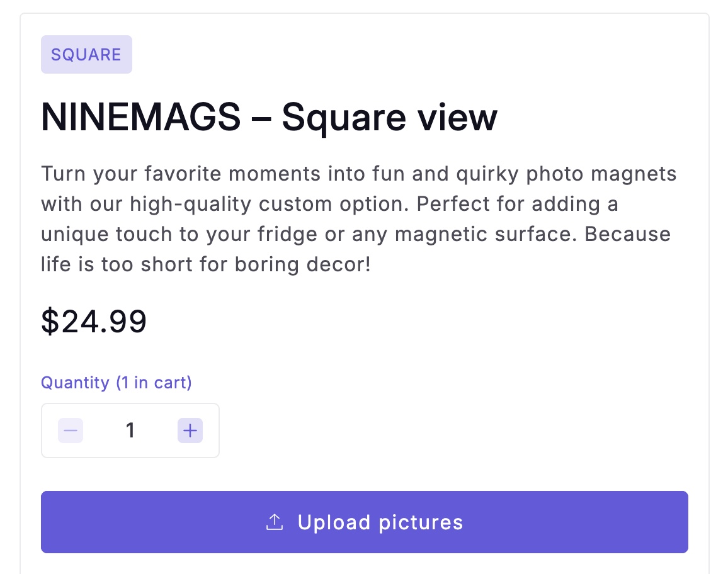Click the SQUARE category badge
This screenshot has height=574, width=728.
coord(86,55)
